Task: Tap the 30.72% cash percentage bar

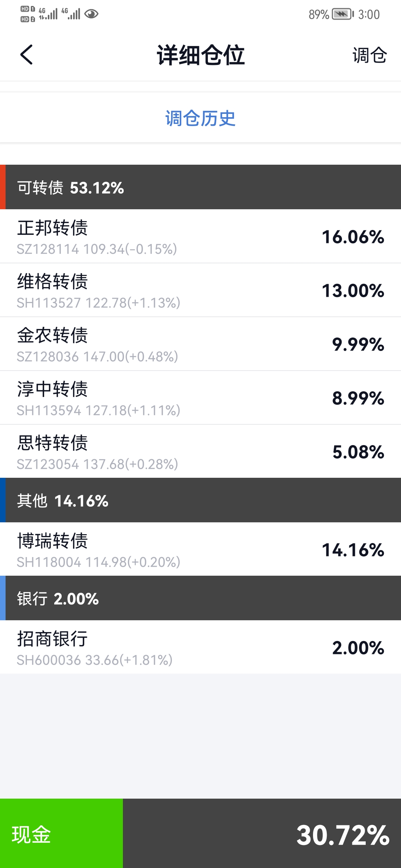Action: (x=262, y=834)
